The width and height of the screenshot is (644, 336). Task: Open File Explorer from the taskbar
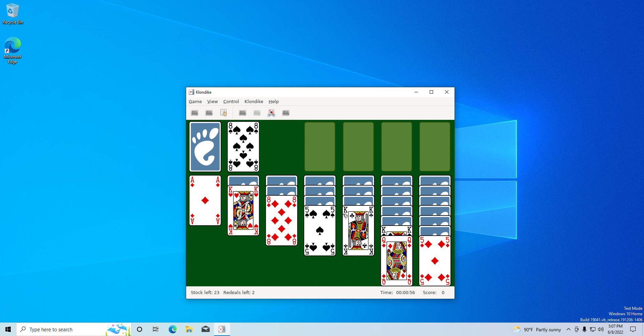coord(189,329)
